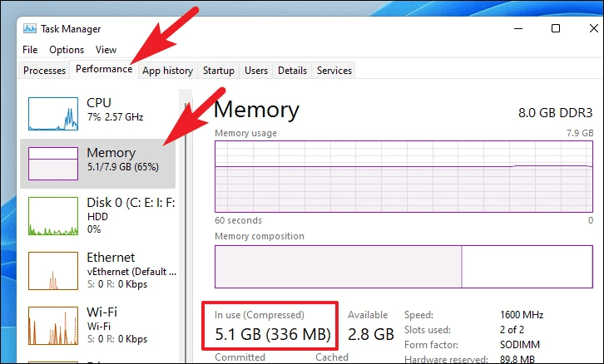Select the CPU usage graph thumbnail

tap(53, 114)
